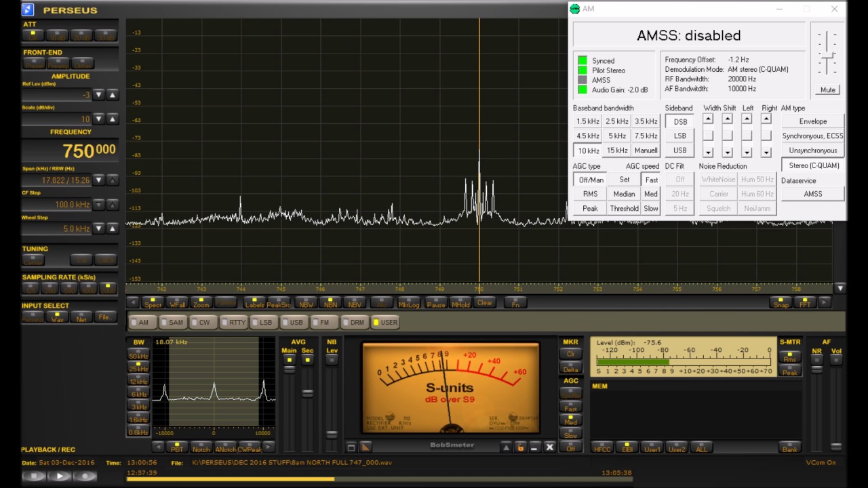The width and height of the screenshot is (868, 488).
Task: Click the 750 000 frequency display
Action: click(70, 150)
